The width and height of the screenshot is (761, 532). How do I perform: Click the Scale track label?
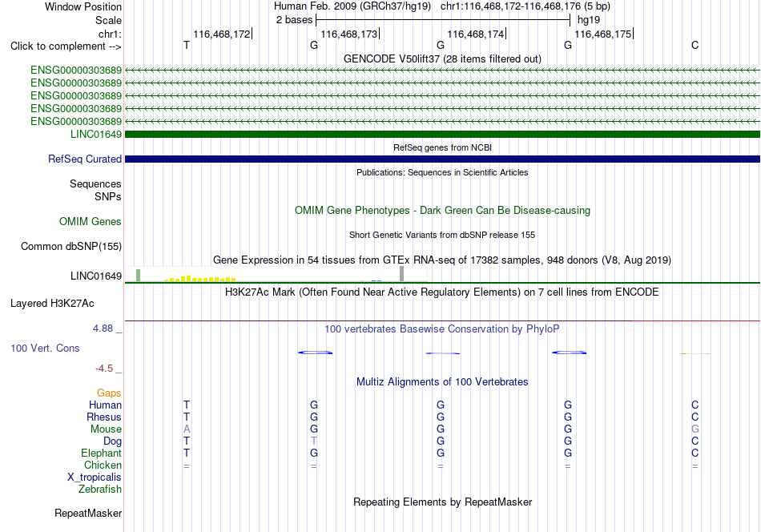click(x=108, y=20)
